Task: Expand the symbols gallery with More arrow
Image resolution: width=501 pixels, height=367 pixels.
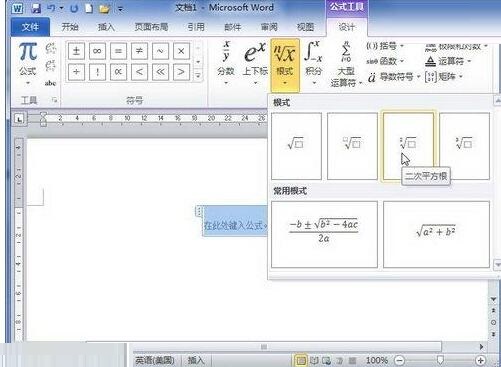Action: click(x=198, y=76)
